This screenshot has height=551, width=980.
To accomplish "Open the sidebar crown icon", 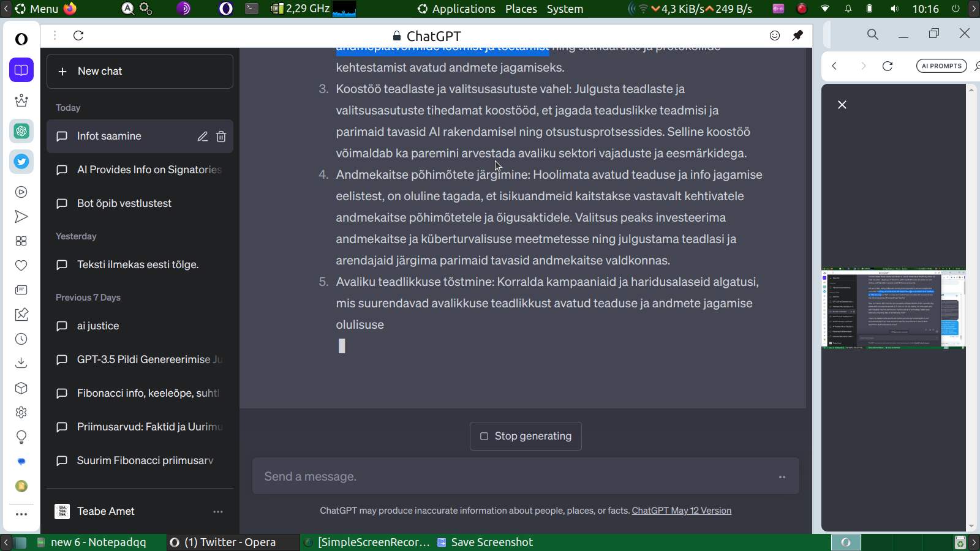I will point(21,100).
